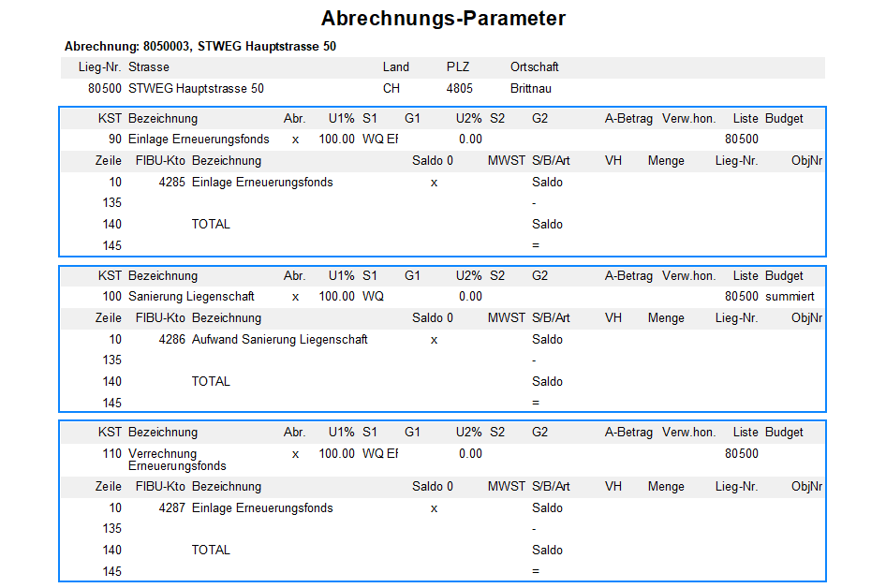Click the Abr. x mark in KST 90 row
Viewport: 886px width, 588px height.
click(295, 140)
